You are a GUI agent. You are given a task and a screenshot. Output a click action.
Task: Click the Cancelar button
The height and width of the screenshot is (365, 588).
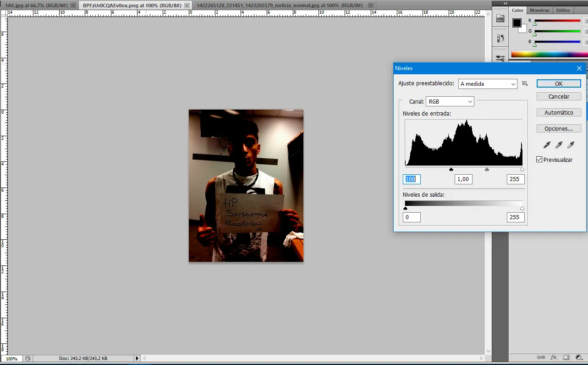tap(559, 97)
